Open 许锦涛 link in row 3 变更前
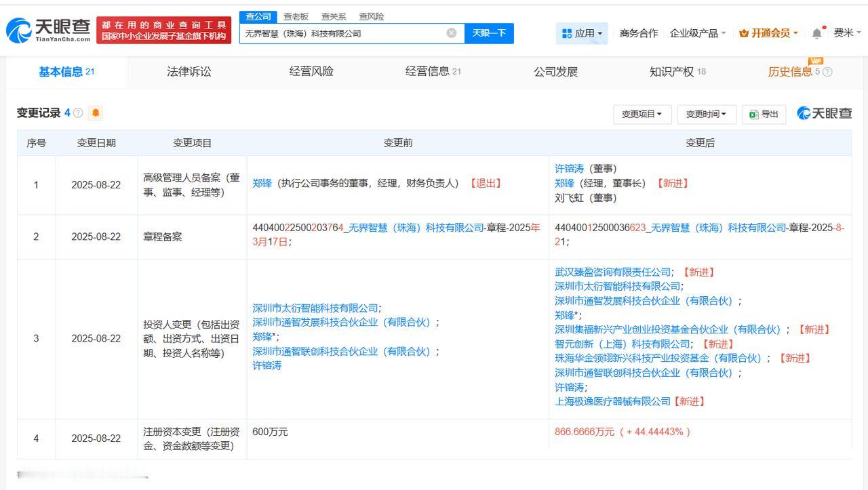The height and width of the screenshot is (490, 868). click(x=267, y=365)
